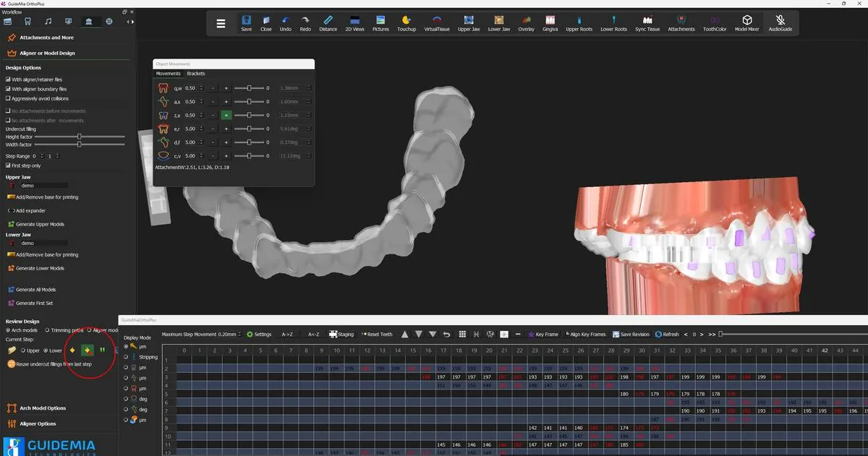
Task: Go to previous step yellow arrow
Action: (x=72, y=350)
